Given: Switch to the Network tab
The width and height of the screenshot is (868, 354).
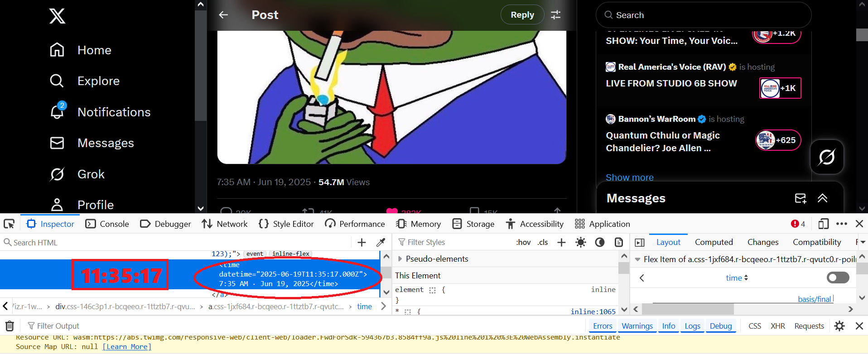Looking at the screenshot, I should coord(225,224).
